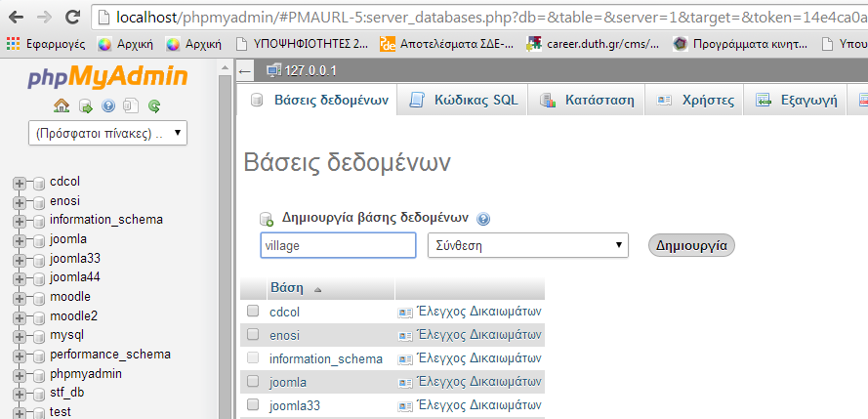Screen dimensions: 868x419
Task: Click the browser address bar
Action: point(480,18)
